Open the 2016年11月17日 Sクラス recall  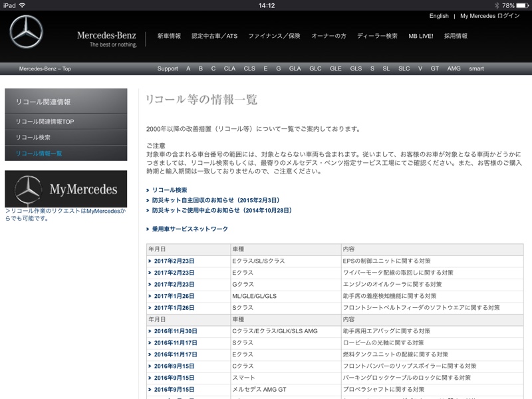click(x=176, y=342)
